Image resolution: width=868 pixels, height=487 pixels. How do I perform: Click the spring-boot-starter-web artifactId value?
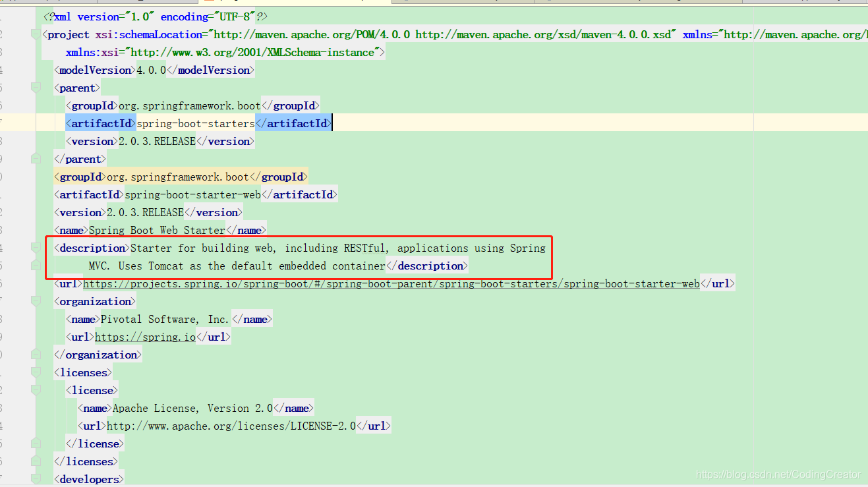[192, 194]
